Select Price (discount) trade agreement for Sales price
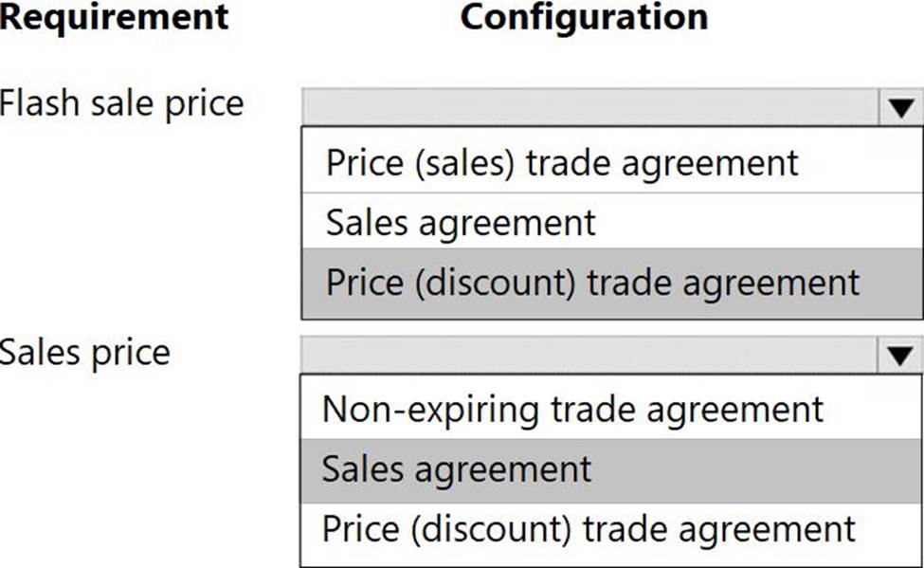The height and width of the screenshot is (568, 924). (588, 529)
